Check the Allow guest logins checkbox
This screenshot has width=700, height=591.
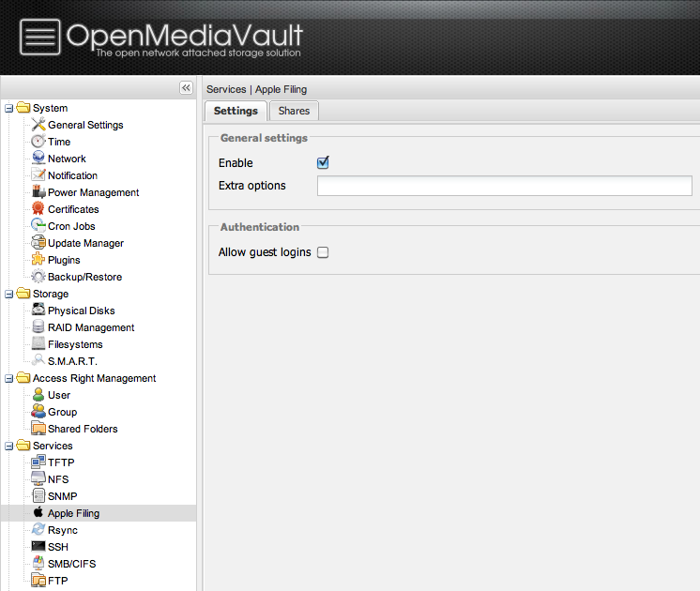(x=323, y=252)
